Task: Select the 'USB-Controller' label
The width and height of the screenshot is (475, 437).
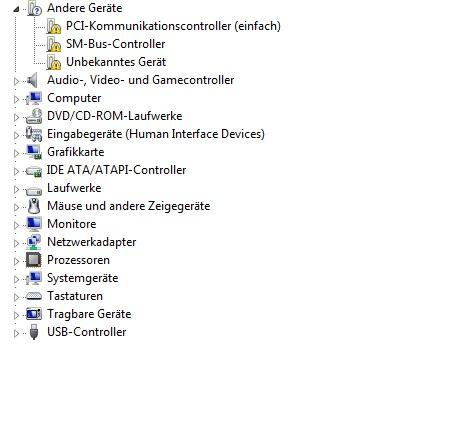Action: tap(87, 332)
